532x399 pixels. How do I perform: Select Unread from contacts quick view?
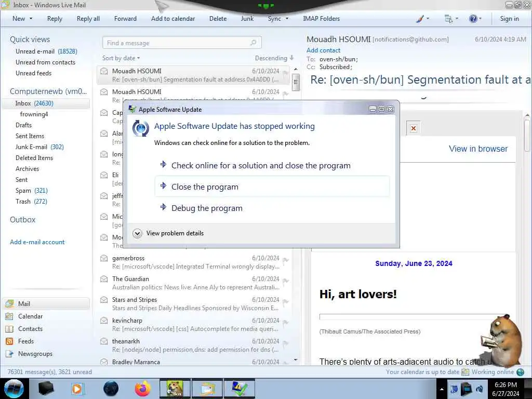[x=45, y=62]
